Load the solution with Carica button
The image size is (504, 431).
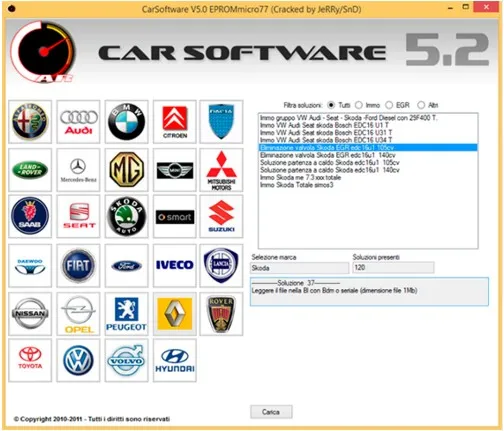(271, 412)
